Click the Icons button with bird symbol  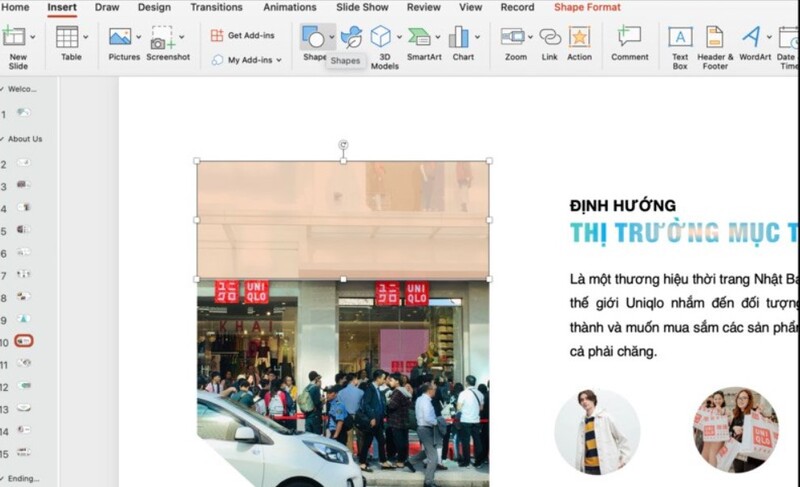352,37
